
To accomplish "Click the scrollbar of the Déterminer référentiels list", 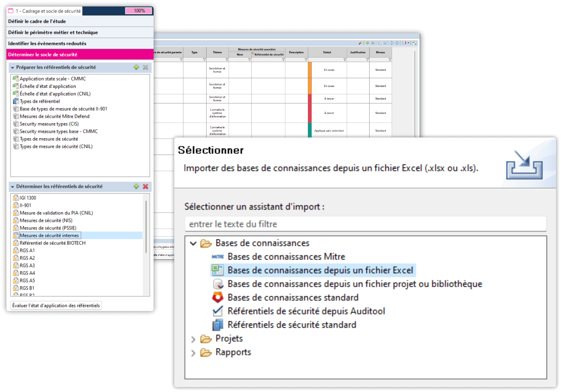I will pyautogui.click(x=146, y=226).
